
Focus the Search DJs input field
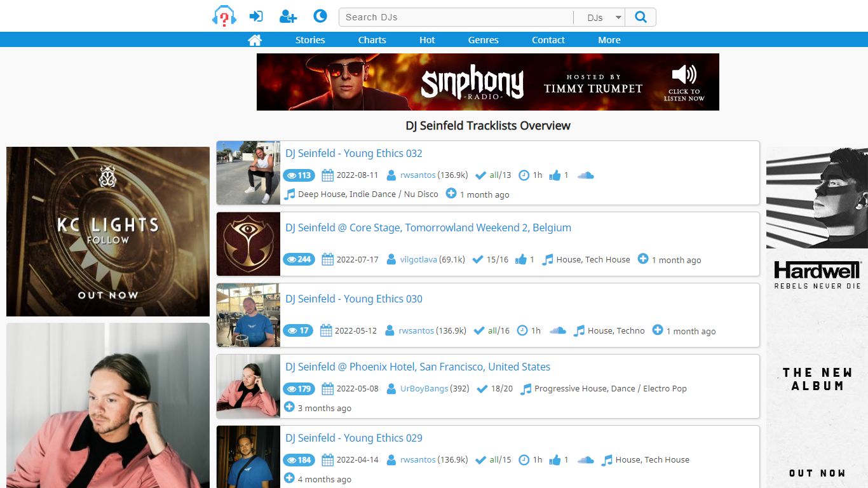pos(456,17)
